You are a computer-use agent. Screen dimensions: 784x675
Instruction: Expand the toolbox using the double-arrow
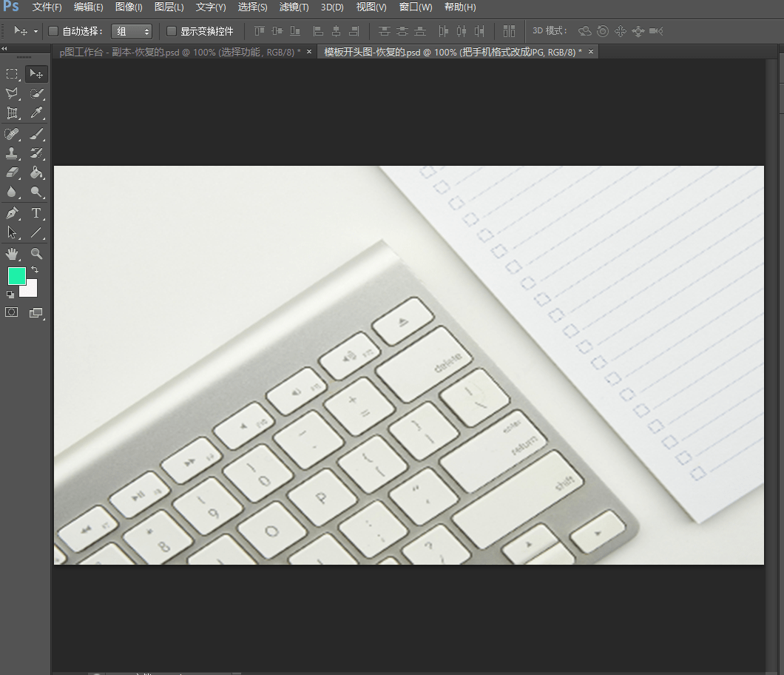pyautogui.click(x=4, y=48)
